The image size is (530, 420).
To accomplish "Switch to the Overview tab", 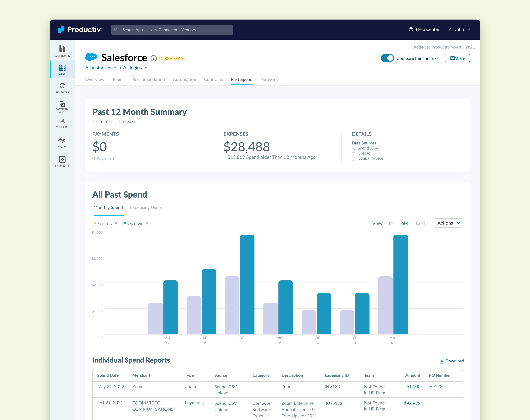I will 95,79.
